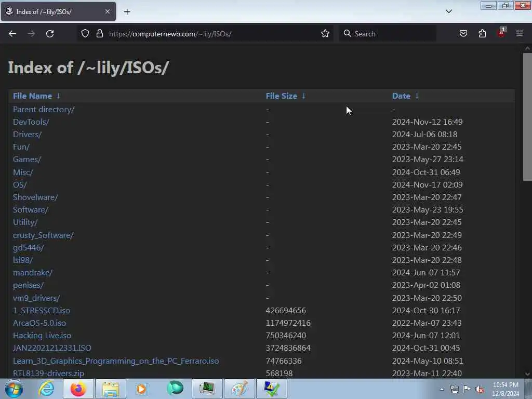Open the Windows Start menu orb
532x399 pixels.
(14, 389)
